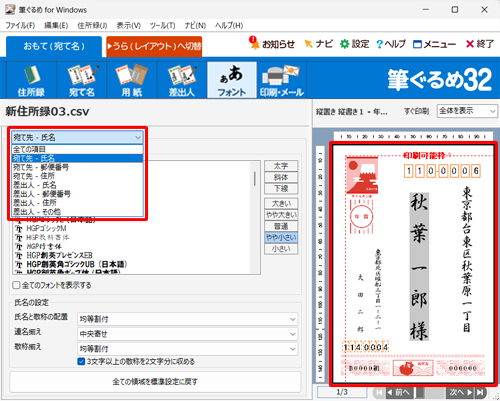Open the 全体を表示 zoom dropdown

(x=467, y=111)
